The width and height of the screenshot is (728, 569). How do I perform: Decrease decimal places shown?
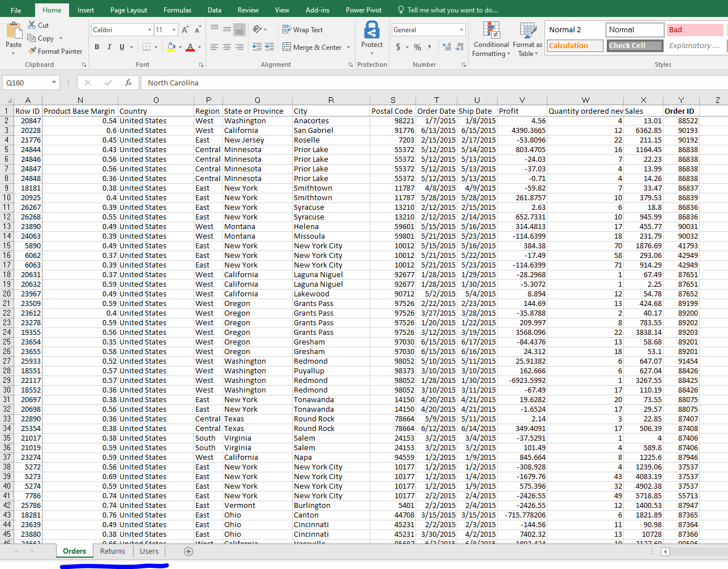pyautogui.click(x=459, y=47)
